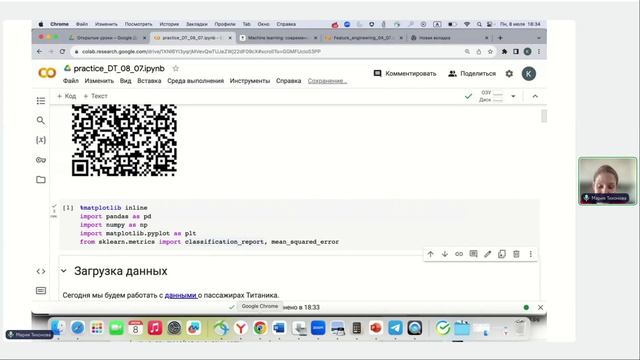Switch to Machine learning browser tab
Image resolution: width=640 pixels, height=360 pixels.
click(278, 38)
